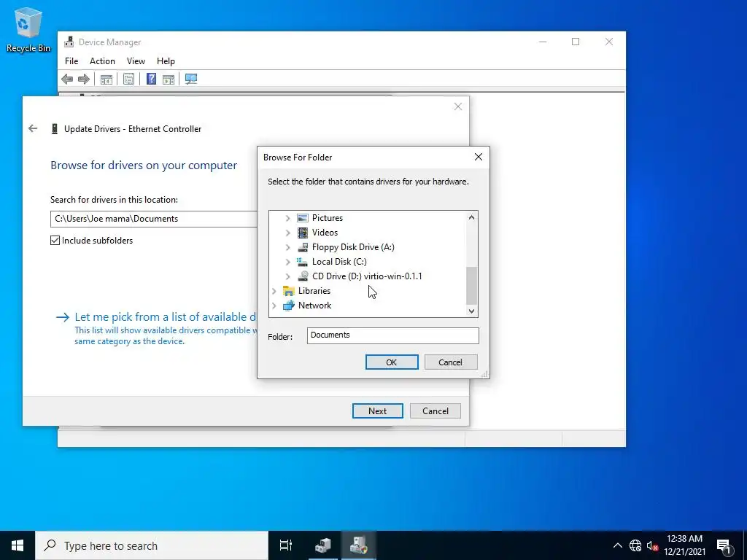Click the Local Disk (C:) drive icon
This screenshot has width=747, height=560.
[x=303, y=262]
